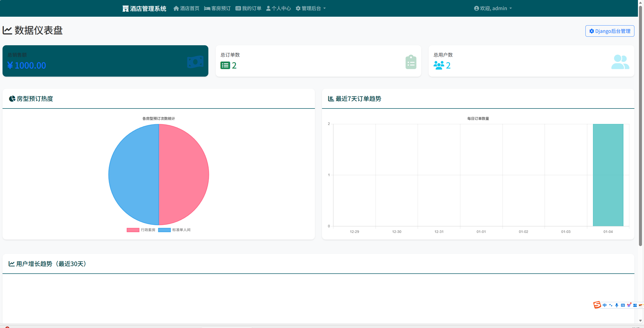Click the 01-03 axis label
This screenshot has height=328, width=644.
click(x=566, y=232)
